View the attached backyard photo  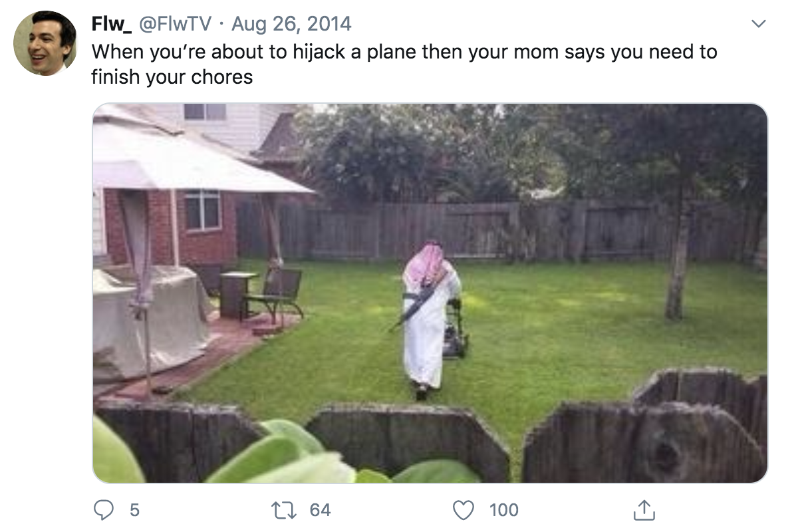430,293
